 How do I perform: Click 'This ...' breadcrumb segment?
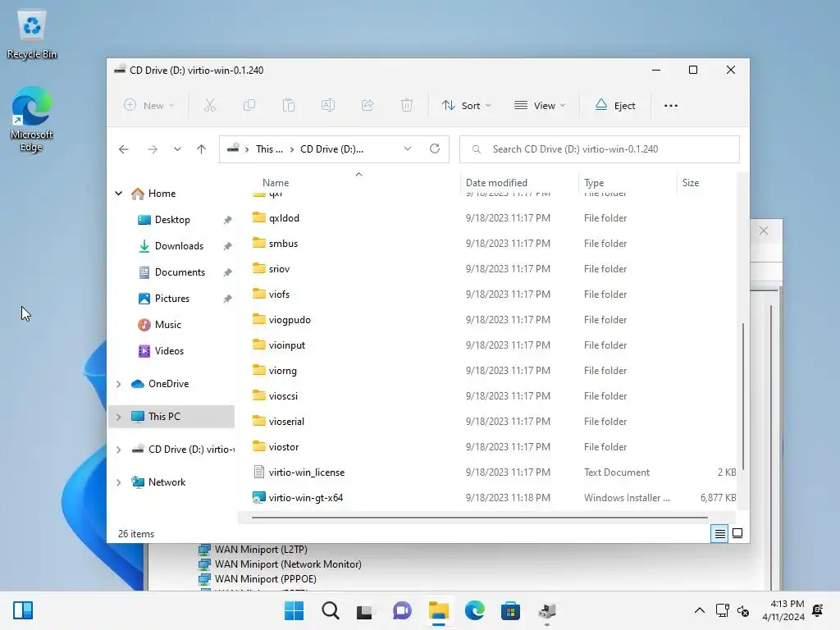269,149
